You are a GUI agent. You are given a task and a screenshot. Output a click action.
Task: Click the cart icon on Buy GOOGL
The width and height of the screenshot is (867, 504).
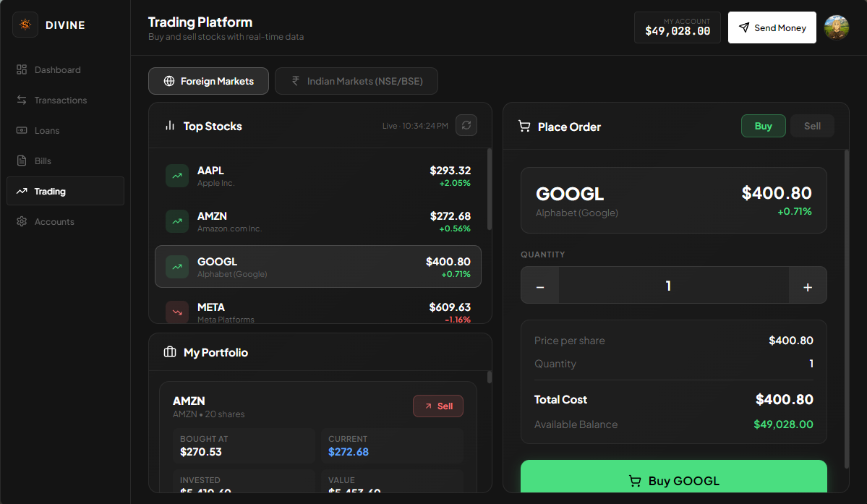635,481
